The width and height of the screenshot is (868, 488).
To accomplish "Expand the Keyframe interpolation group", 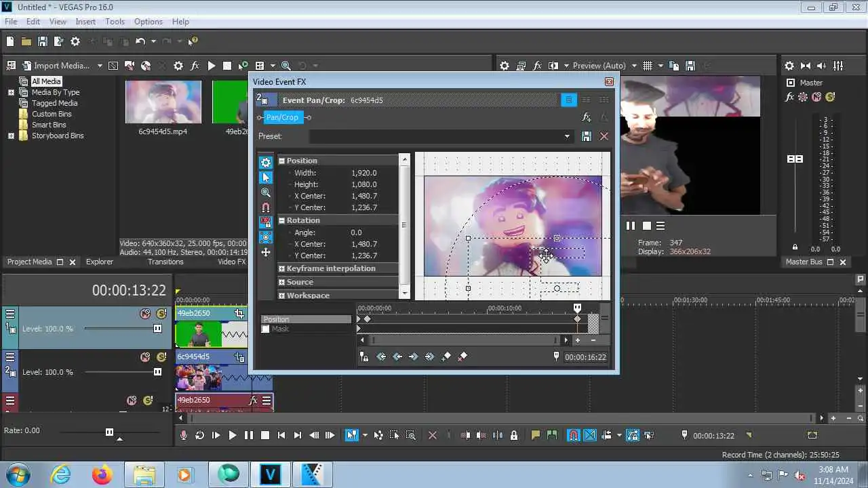I will coord(281,268).
